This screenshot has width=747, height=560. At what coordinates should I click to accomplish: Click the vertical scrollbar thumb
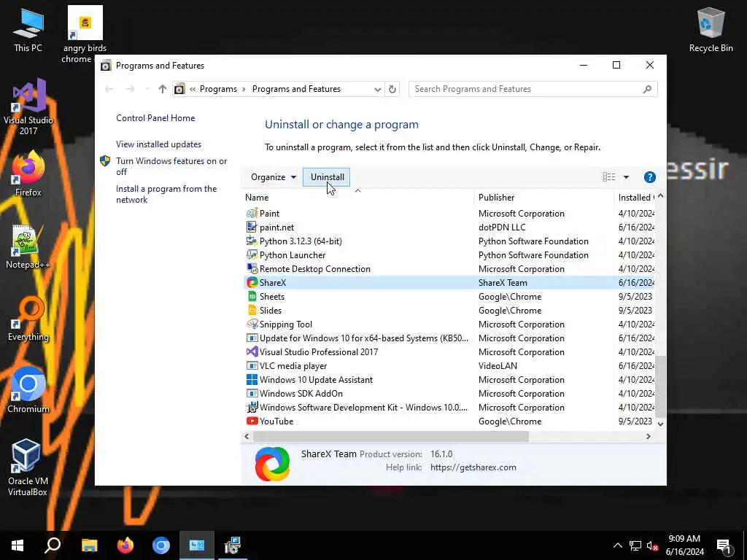660,386
